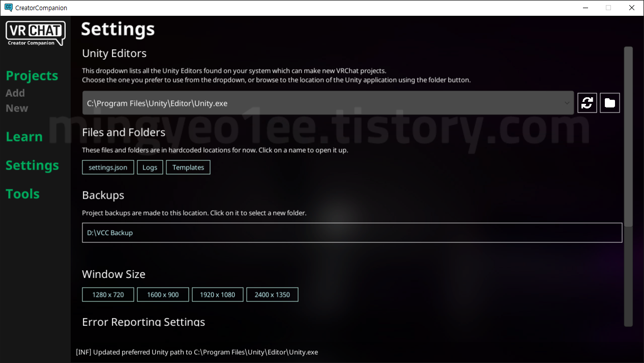
Task: Open the settings.json file
Action: click(x=108, y=167)
